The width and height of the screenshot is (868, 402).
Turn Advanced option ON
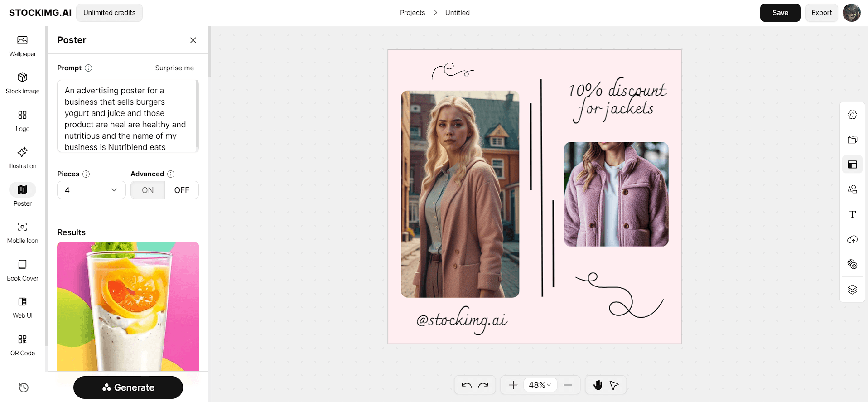click(148, 190)
